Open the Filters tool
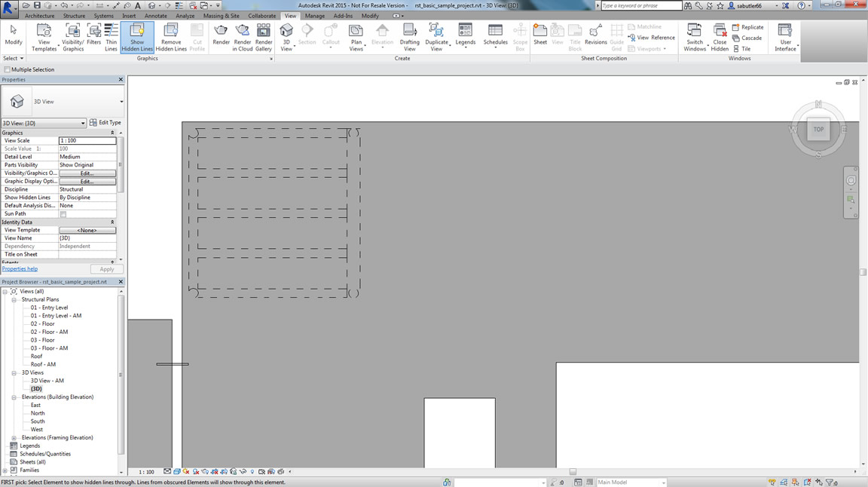868x487 pixels. coord(93,35)
